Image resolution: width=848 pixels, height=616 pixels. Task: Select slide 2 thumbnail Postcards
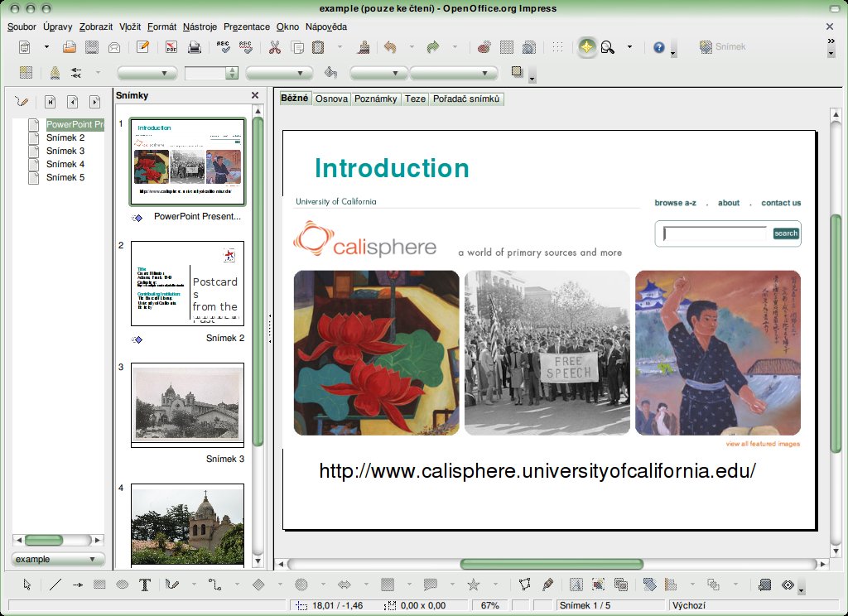click(x=187, y=283)
